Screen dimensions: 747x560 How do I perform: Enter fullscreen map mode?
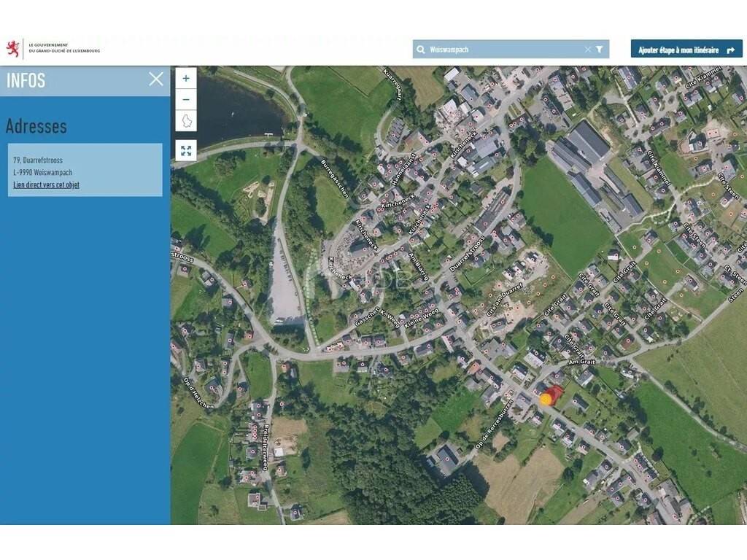(x=186, y=150)
